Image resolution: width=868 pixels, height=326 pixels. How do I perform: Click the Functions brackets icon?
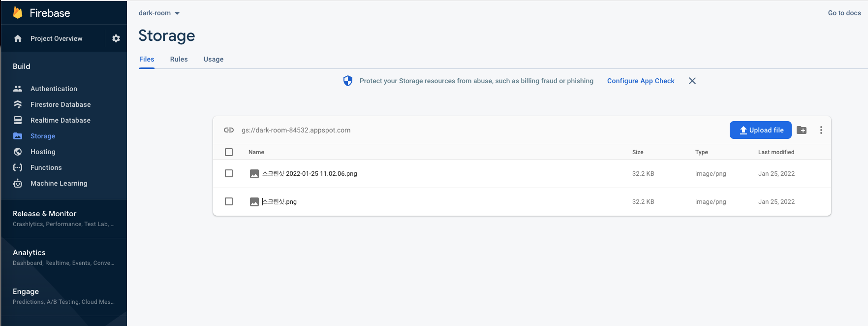(x=18, y=167)
